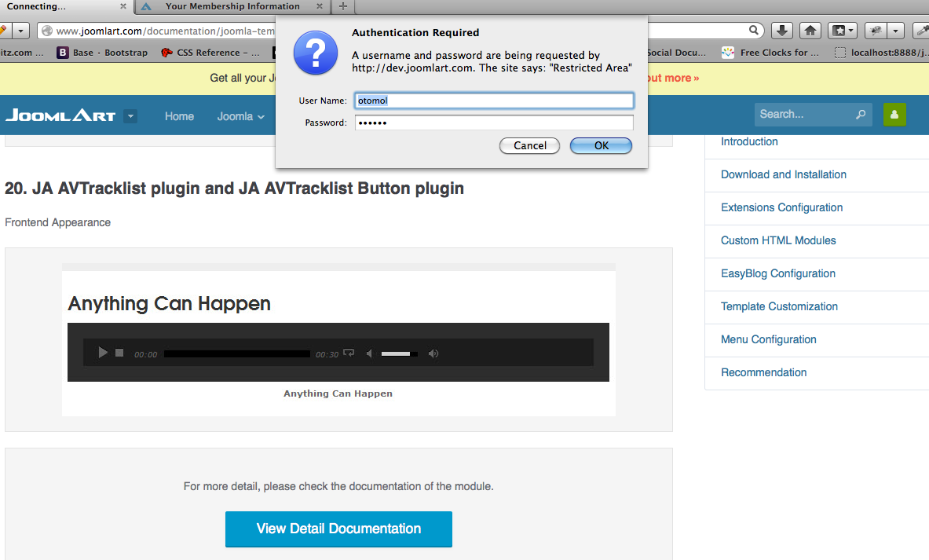Expand the arrow beside the JoomlArt logo
Viewport: 929px width, 560px height.
pyautogui.click(x=130, y=115)
